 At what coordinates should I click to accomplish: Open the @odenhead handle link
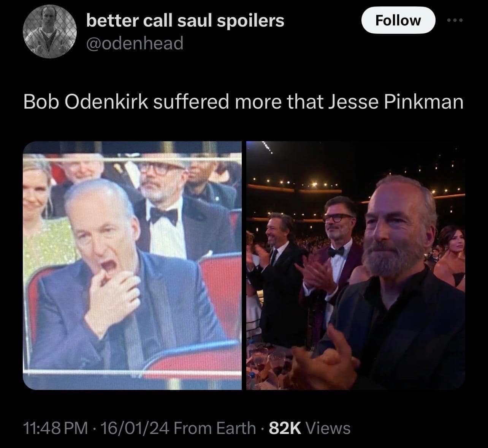[135, 43]
